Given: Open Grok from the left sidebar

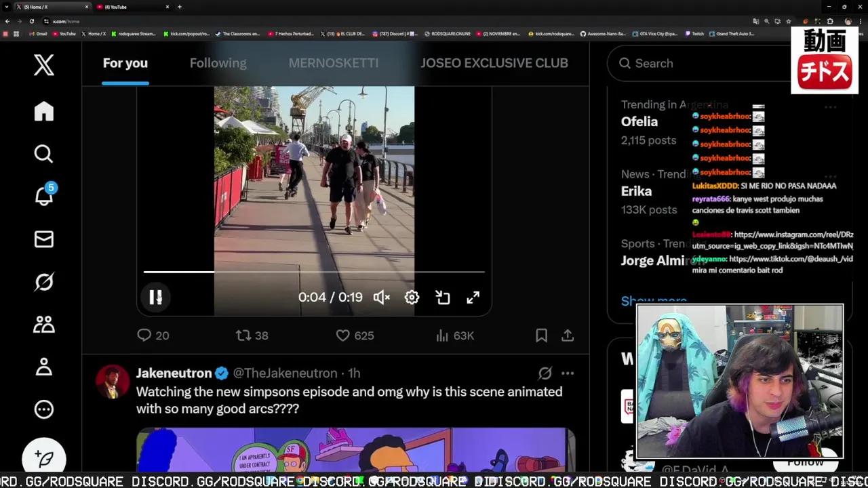Looking at the screenshot, I should tap(44, 282).
